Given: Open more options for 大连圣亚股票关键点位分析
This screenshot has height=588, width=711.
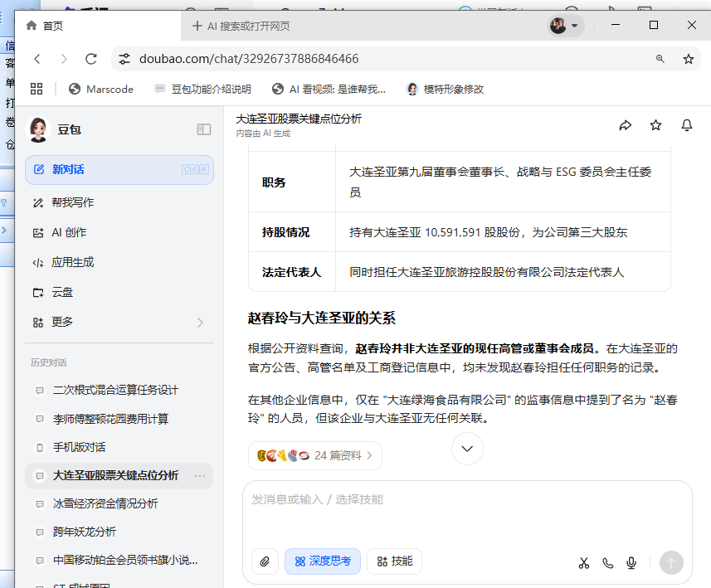Looking at the screenshot, I should (x=200, y=475).
